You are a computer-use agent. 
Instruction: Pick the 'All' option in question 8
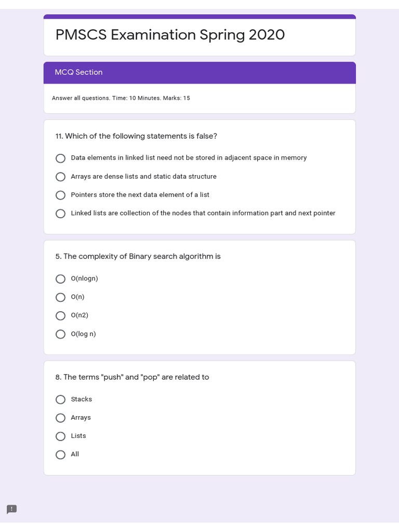point(61,455)
